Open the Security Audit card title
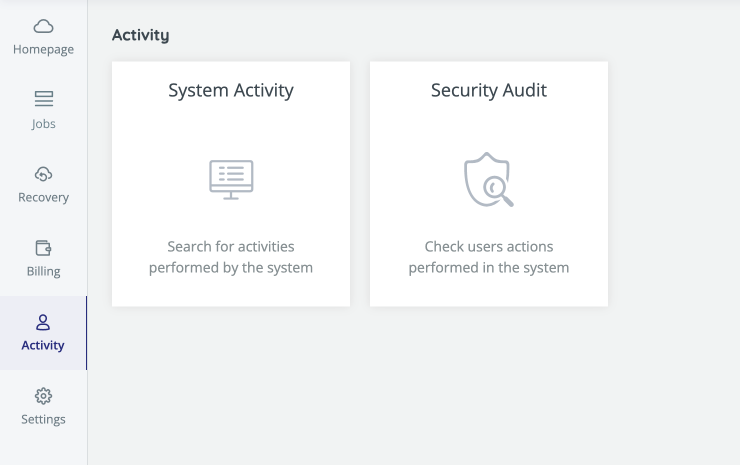 click(489, 90)
